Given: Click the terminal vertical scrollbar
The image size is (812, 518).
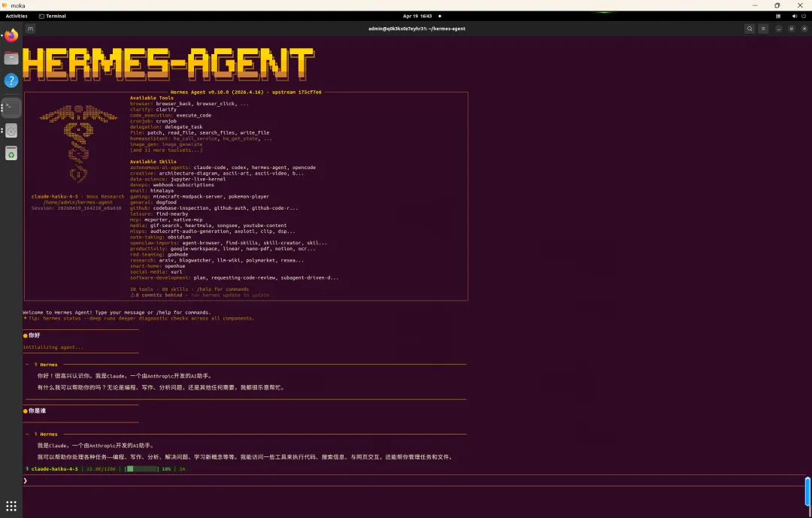Looking at the screenshot, I should click(x=807, y=491).
